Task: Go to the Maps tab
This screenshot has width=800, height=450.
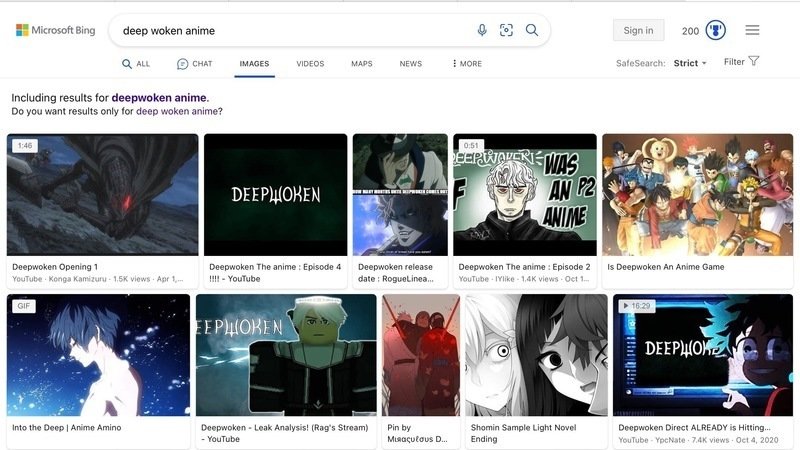Action: point(362,64)
